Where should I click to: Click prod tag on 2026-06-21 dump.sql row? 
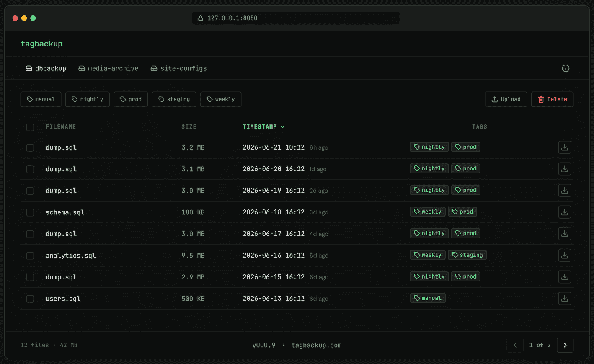466,147
